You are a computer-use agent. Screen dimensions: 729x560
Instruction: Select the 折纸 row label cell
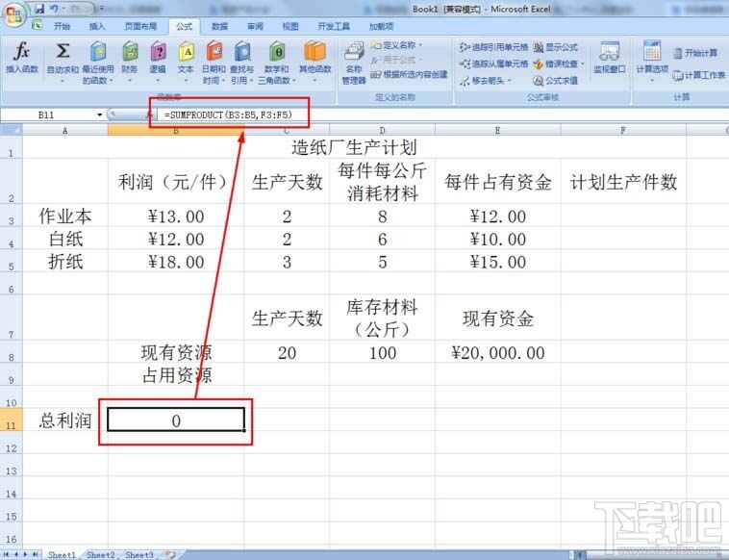[65, 261]
